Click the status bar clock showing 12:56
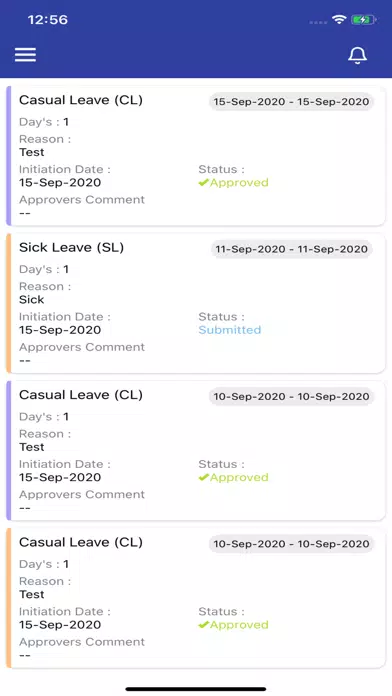Viewport: 392px width, 696px height. (x=48, y=20)
